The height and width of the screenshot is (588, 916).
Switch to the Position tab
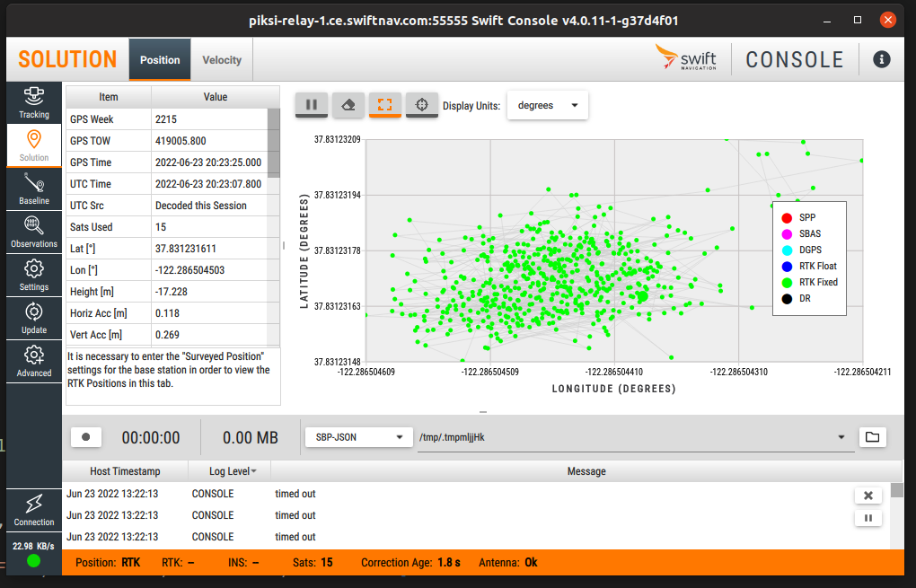[x=160, y=59]
